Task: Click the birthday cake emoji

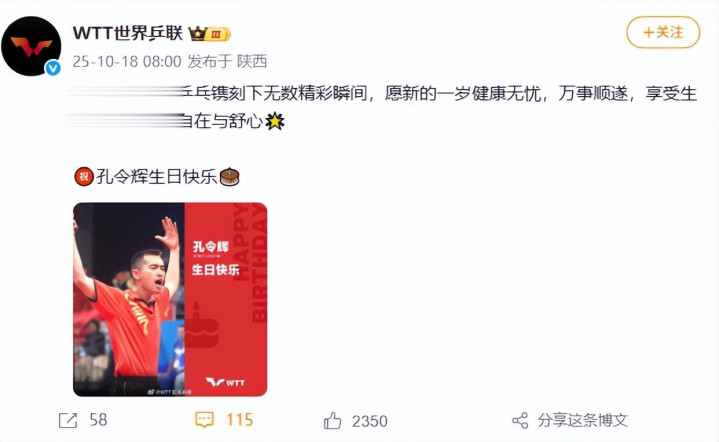Action: (x=230, y=177)
